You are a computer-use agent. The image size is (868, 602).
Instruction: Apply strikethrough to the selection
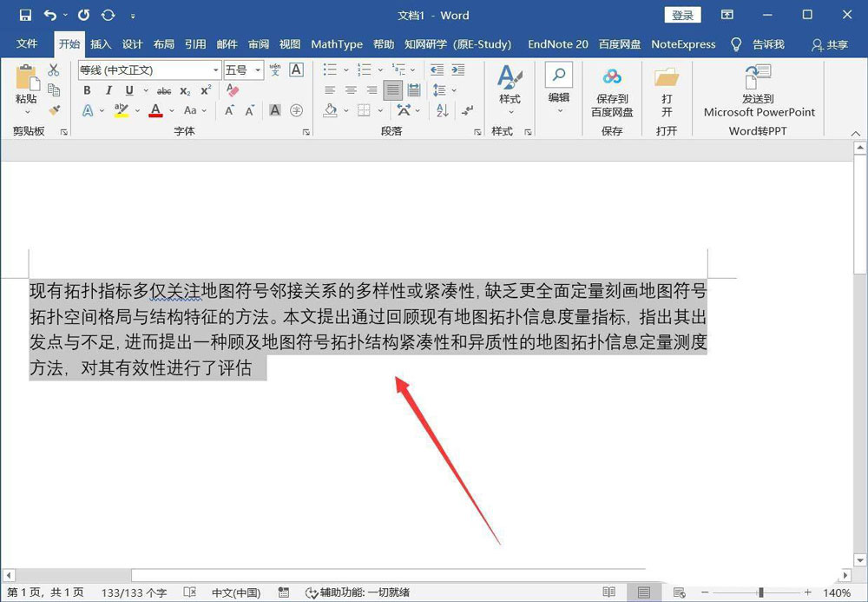point(165,89)
